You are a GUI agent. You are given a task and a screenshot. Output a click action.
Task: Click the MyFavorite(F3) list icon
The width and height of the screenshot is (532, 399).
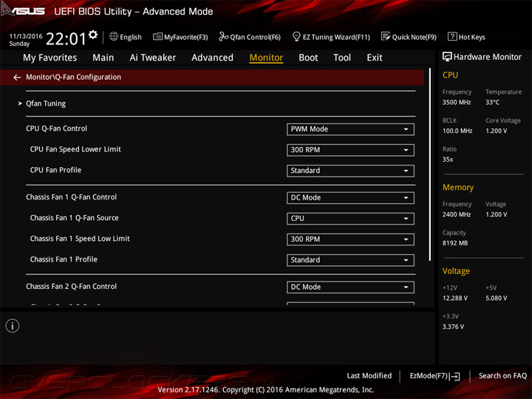coord(157,36)
